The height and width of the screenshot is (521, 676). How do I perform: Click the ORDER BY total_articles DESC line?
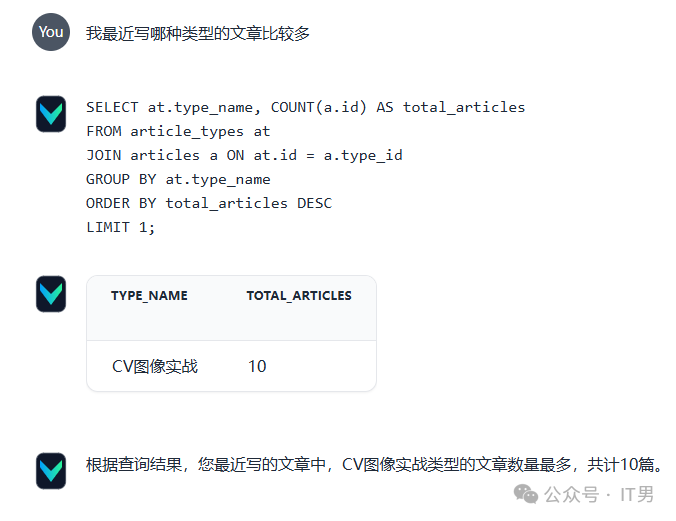click(x=209, y=203)
